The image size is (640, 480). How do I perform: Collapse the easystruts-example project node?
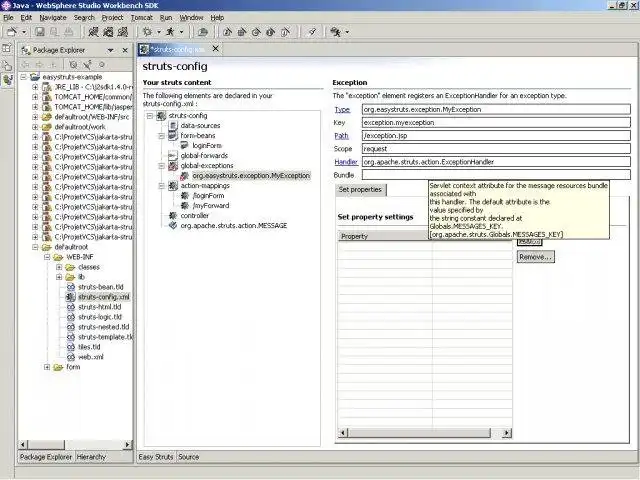coord(23,77)
